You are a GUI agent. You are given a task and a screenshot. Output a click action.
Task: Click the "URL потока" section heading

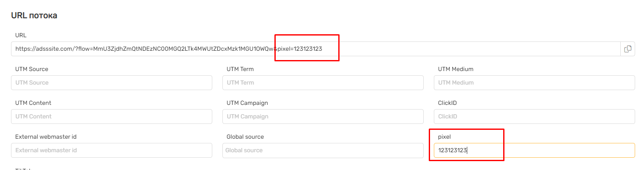tap(34, 16)
